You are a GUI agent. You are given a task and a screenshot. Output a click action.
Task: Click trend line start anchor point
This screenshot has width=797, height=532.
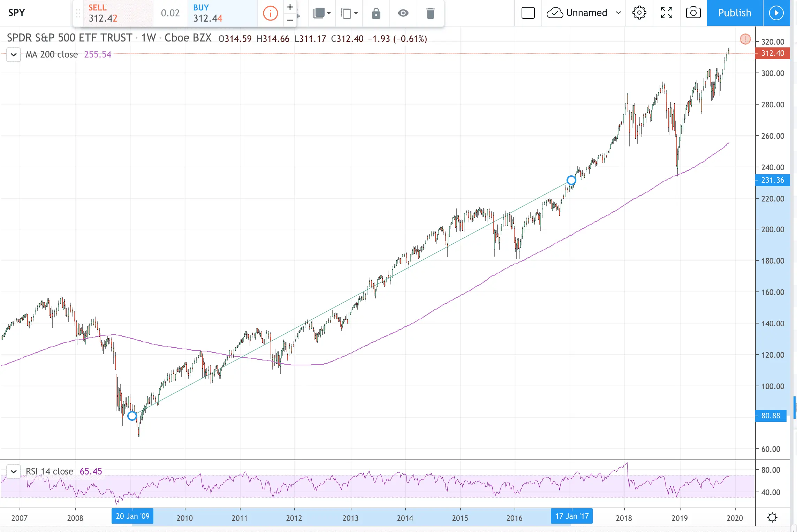(132, 416)
